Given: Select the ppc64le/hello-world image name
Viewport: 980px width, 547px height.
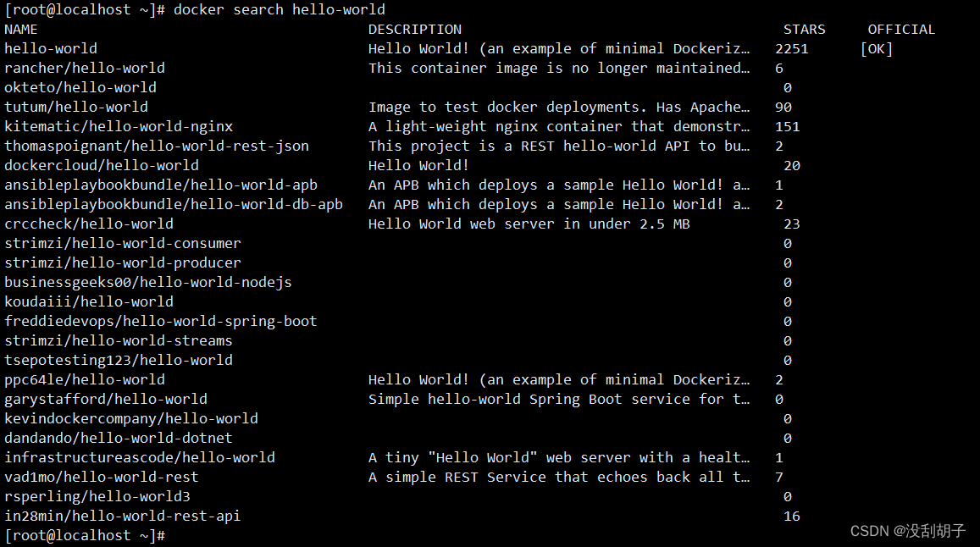Looking at the screenshot, I should point(85,379).
